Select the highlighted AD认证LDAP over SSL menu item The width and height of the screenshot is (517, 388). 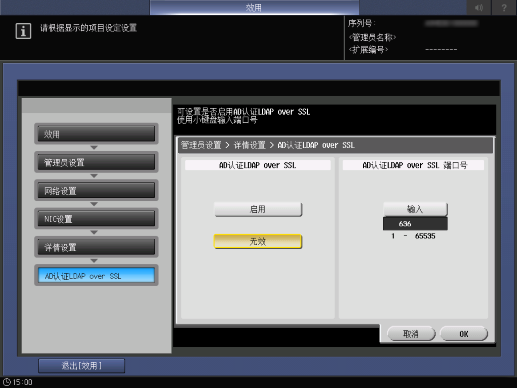96,275
